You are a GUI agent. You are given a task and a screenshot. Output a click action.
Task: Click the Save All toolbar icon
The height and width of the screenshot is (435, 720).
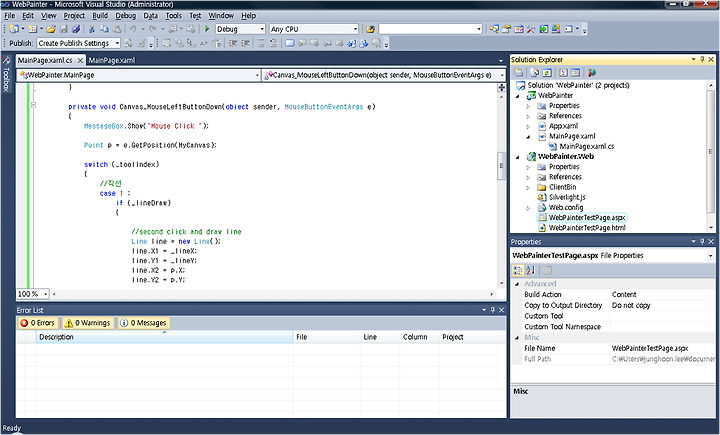76,29
